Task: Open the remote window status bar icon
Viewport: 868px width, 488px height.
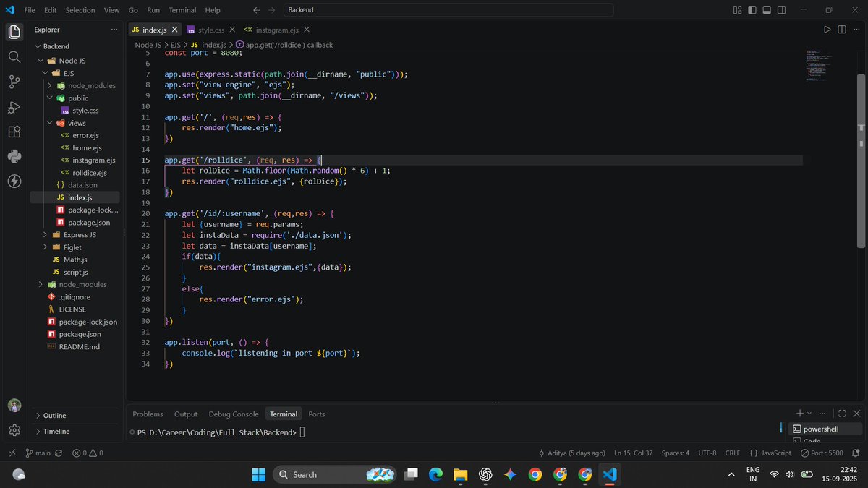Action: point(12,453)
